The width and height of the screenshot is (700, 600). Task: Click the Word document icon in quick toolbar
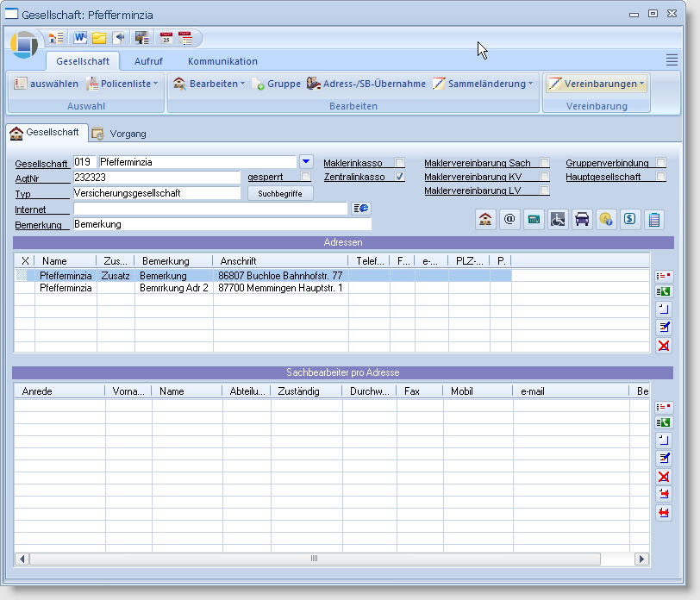[x=80, y=38]
